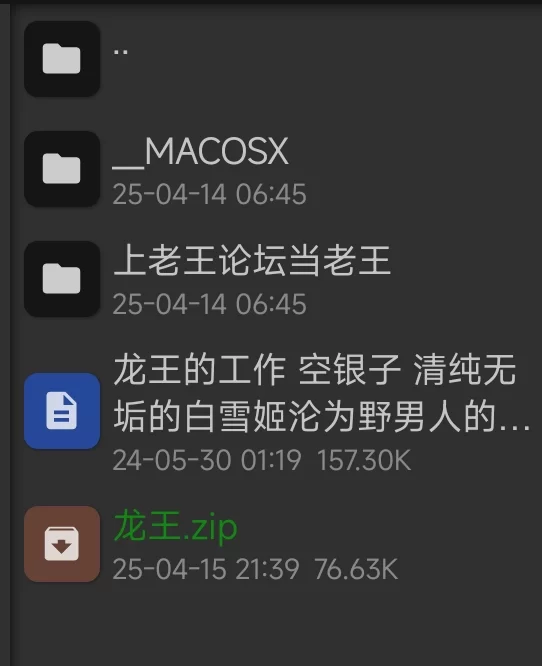Tap the brown zip archive icon
Screen dimensions: 542x666
(62, 544)
